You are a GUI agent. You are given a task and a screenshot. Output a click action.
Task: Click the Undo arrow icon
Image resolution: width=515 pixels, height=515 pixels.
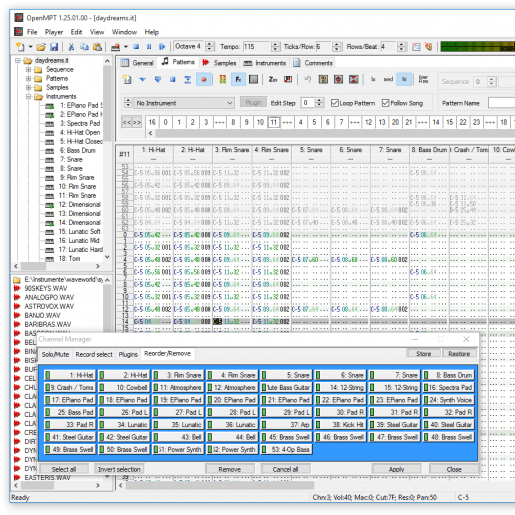coord(308,79)
